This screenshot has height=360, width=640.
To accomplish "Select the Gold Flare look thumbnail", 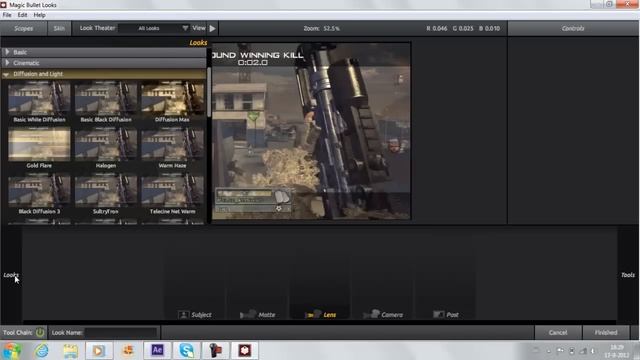I will coord(39,144).
